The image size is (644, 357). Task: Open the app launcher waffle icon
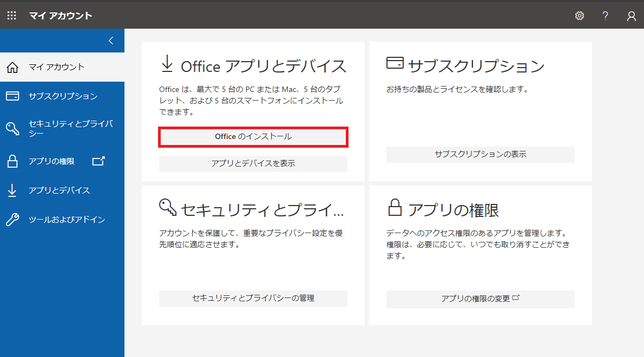click(x=12, y=16)
